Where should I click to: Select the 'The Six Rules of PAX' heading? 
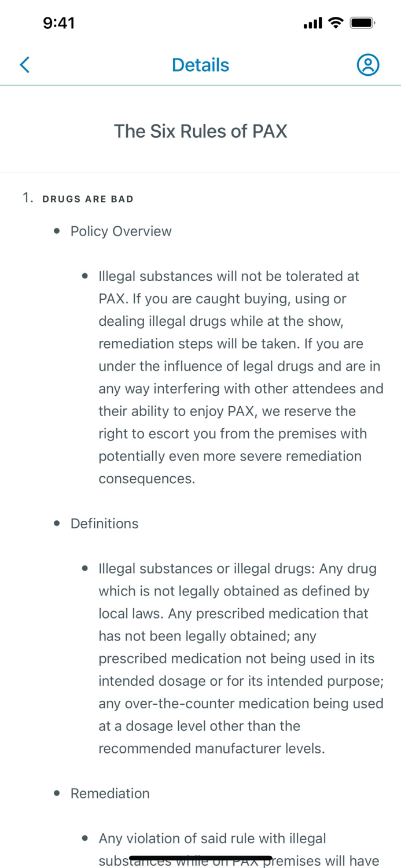[200, 131]
